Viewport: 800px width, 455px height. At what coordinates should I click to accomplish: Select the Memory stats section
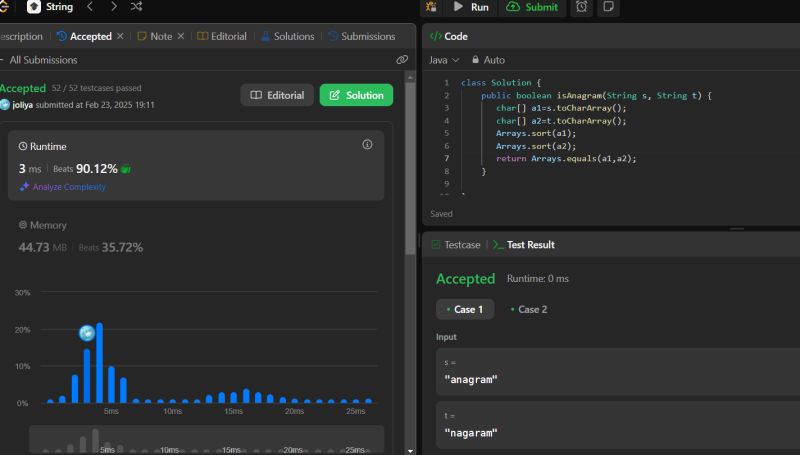click(196, 237)
